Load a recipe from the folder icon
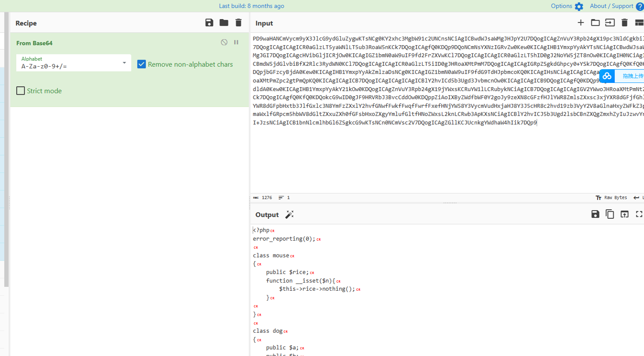 pos(224,23)
